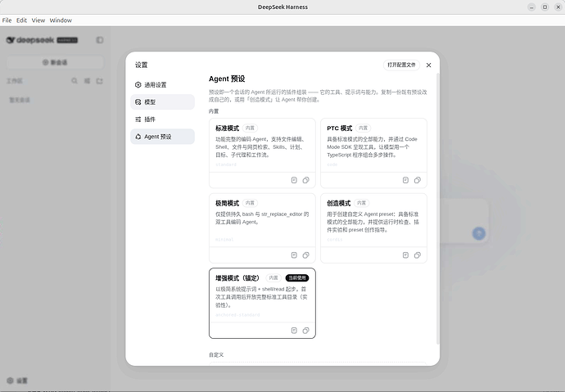
Task: Duplicate the 创造模式 preset
Action: coord(418,255)
